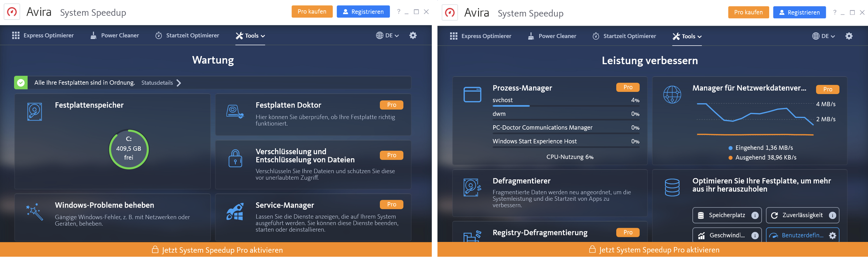
Task: Click the Defragmentierer disk icon
Action: (x=472, y=187)
